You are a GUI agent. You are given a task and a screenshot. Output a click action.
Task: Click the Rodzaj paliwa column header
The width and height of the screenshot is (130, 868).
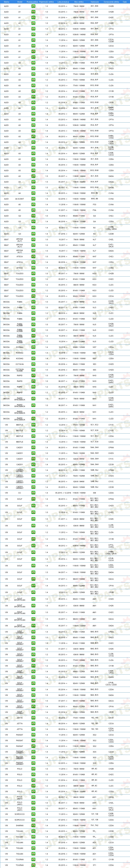point(32,2)
